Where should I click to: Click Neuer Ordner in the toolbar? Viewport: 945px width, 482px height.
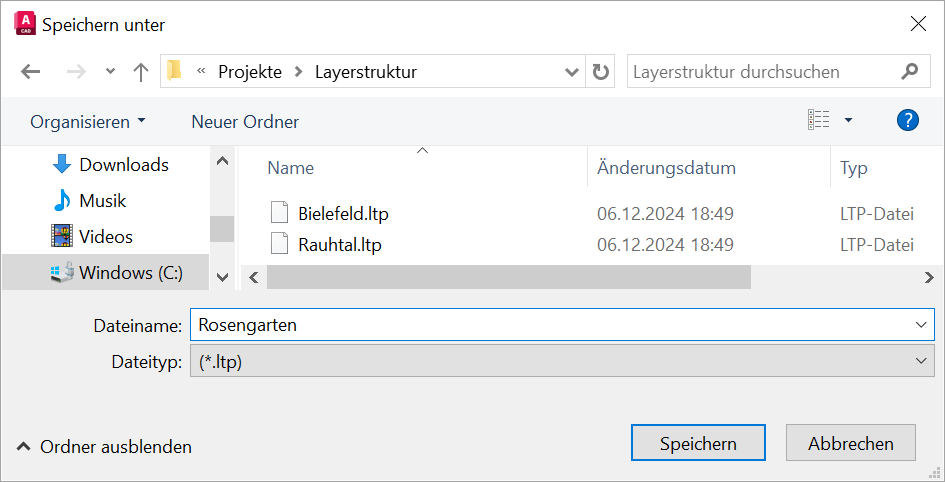[245, 122]
